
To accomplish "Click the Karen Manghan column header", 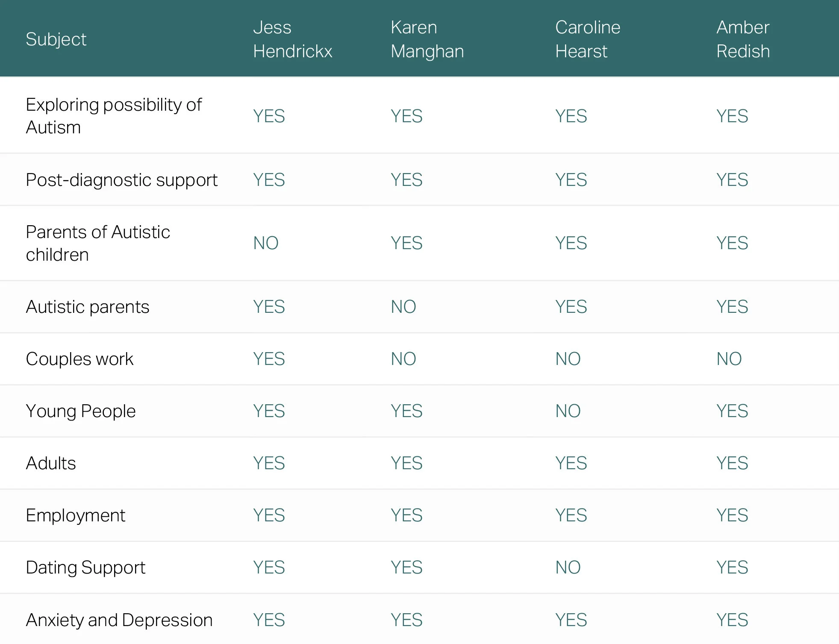I will pyautogui.click(x=427, y=39).
